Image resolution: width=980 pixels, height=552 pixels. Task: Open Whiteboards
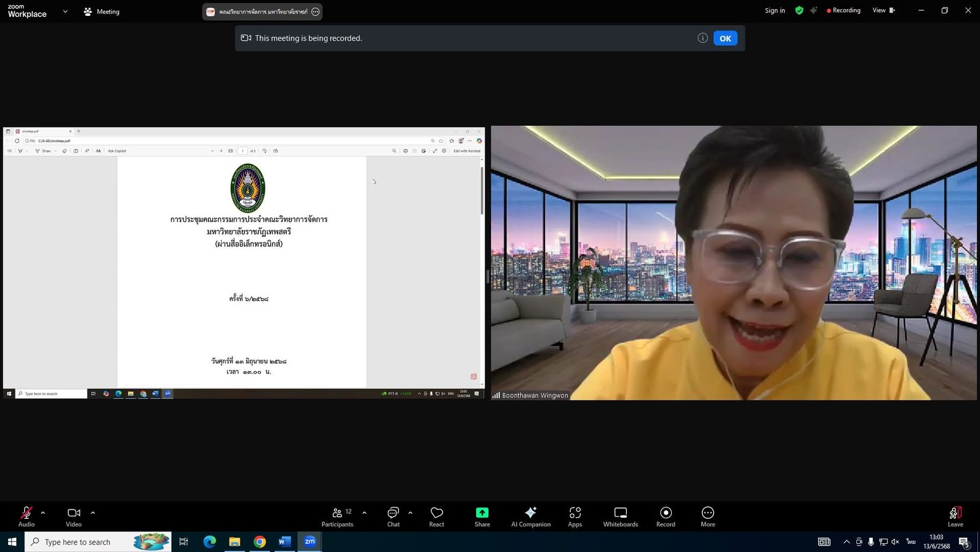(620, 516)
